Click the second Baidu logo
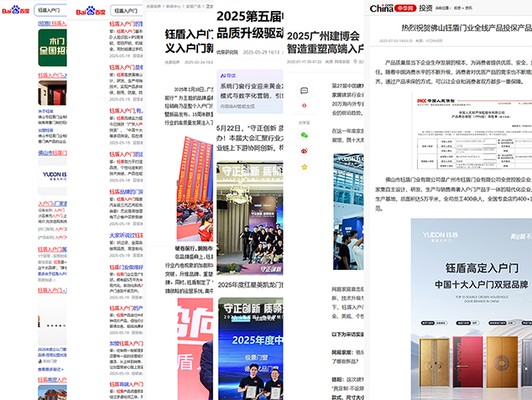This screenshot has width=532, height=400. pos(91,11)
